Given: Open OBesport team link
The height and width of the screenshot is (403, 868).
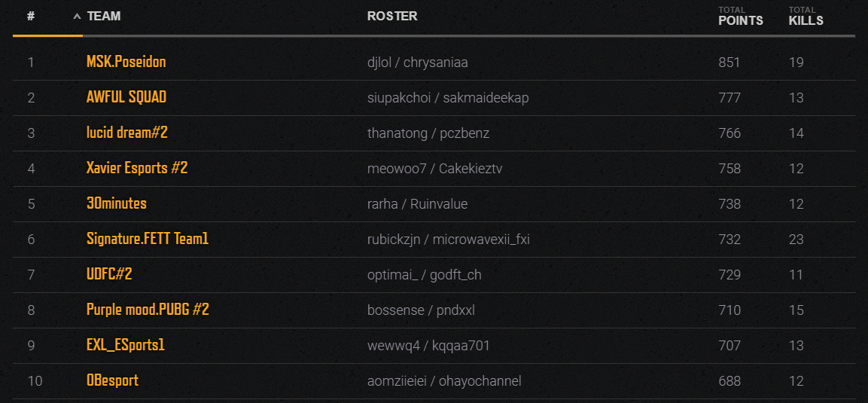Looking at the screenshot, I should point(112,380).
